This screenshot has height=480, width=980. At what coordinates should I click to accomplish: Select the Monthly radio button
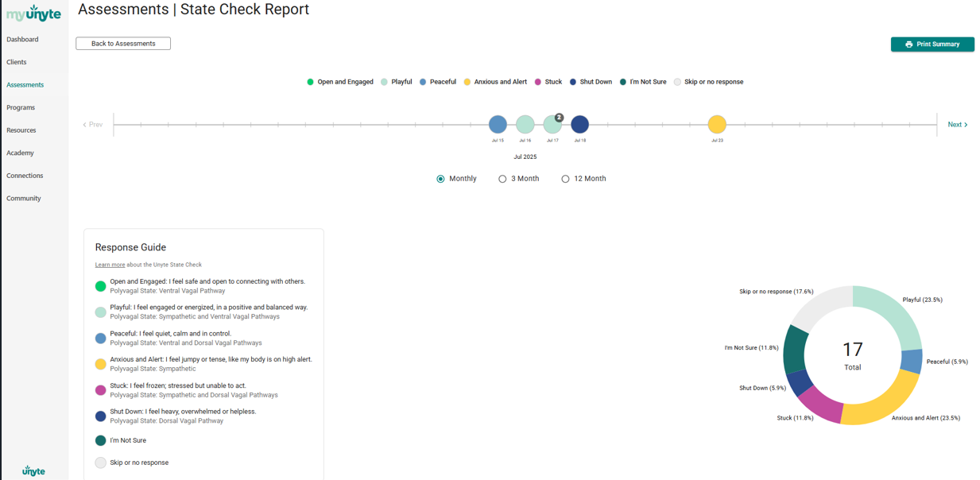point(440,179)
